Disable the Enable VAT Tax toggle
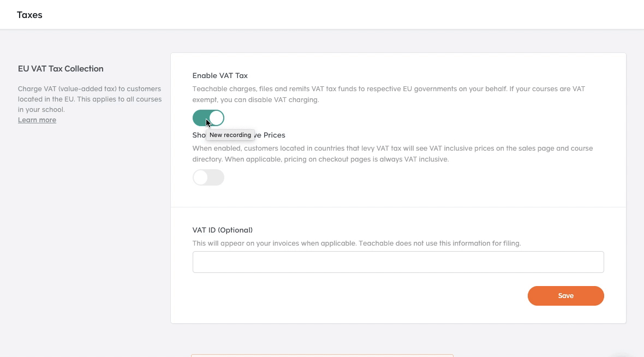 tap(208, 118)
